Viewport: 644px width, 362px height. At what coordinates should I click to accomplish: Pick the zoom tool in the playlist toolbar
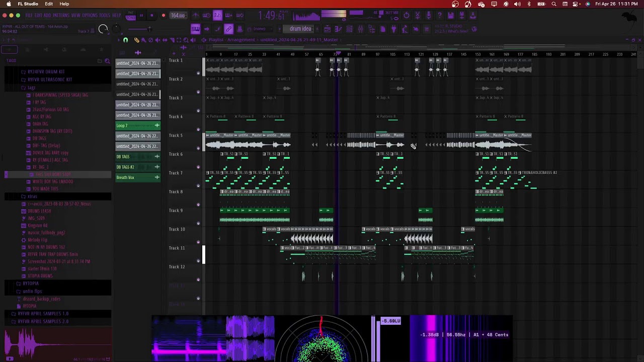coord(186,40)
